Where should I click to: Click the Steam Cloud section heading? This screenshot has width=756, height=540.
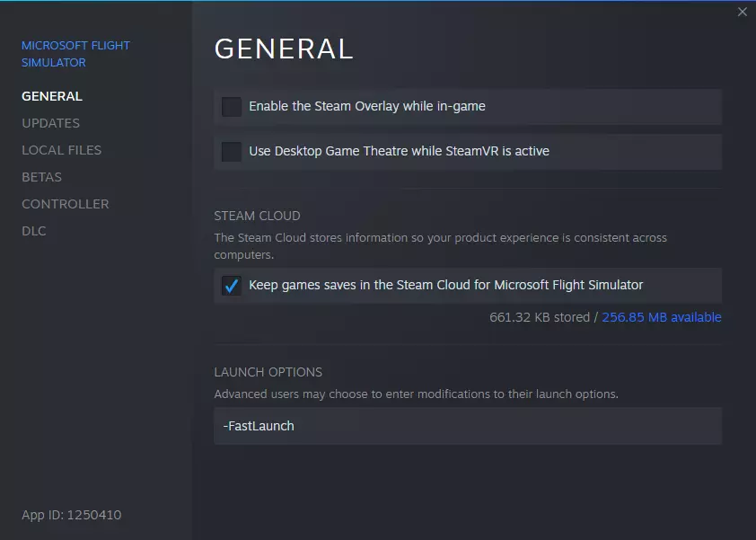tap(257, 216)
